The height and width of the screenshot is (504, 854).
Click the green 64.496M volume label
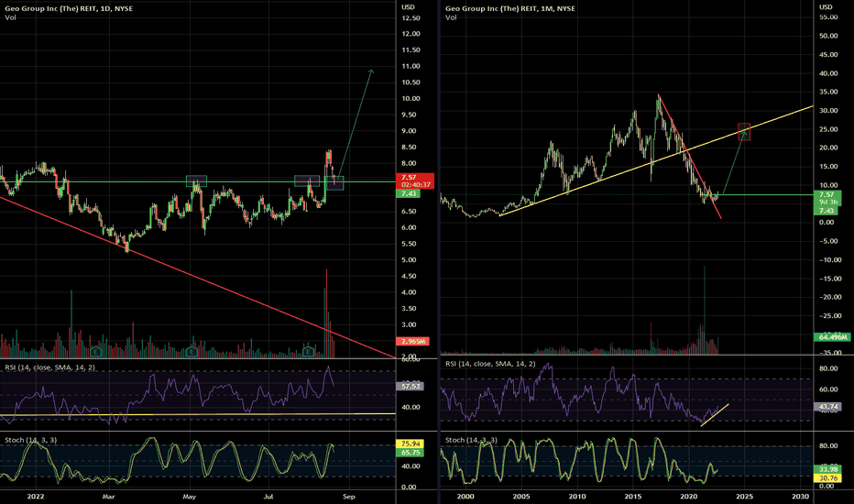tap(833, 337)
